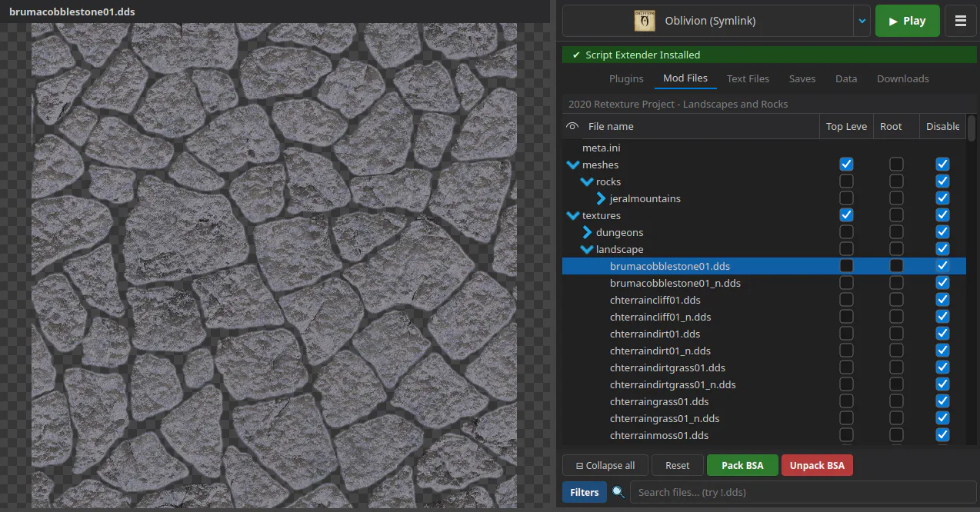Click the eye icon in file list header
This screenshot has width=980, height=512.
[x=572, y=126]
